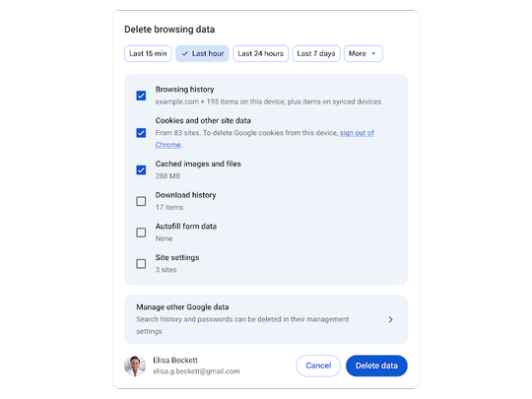Uncheck Cached images and files checkbox
This screenshot has width=532, height=399.
141,169
